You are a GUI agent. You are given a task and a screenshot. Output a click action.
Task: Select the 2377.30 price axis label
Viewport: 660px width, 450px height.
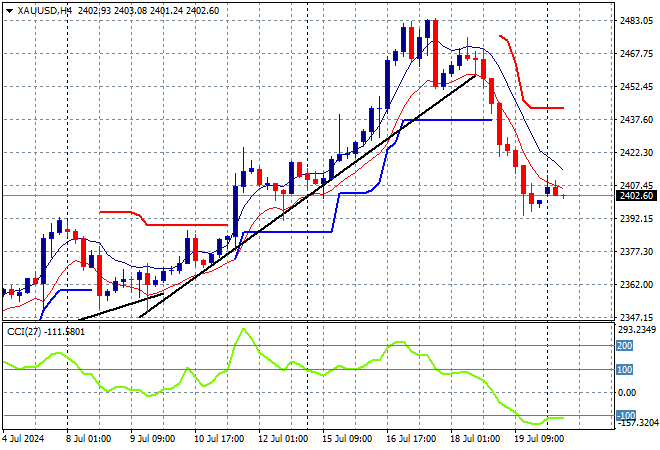point(636,251)
